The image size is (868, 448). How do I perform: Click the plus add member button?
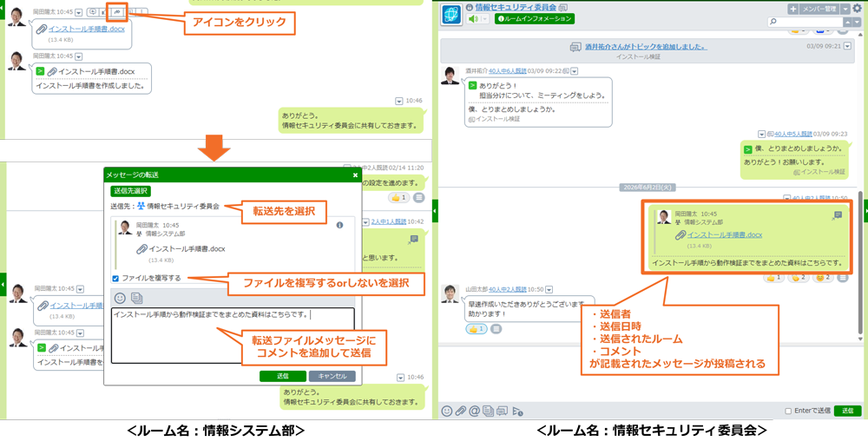tap(793, 9)
